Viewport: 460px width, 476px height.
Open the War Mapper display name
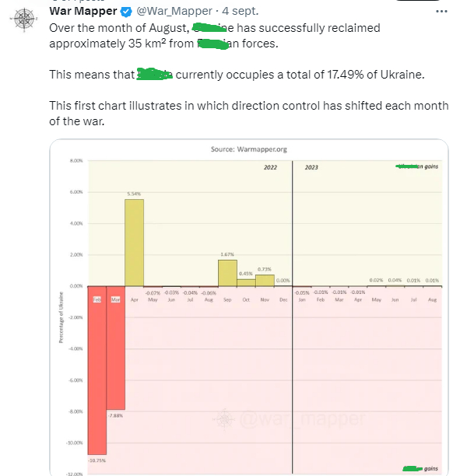(x=83, y=11)
